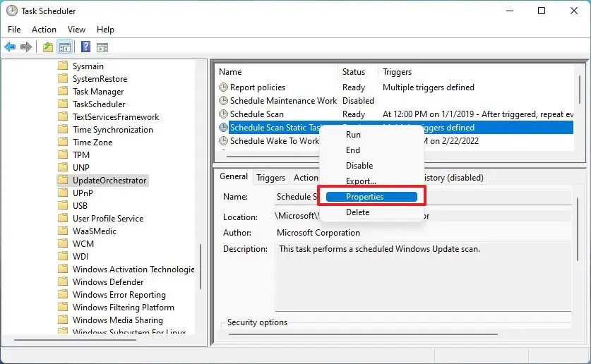Screen dimensions: 591x364
Task: Click the Back arrow toolbar icon
Action: click(10, 47)
